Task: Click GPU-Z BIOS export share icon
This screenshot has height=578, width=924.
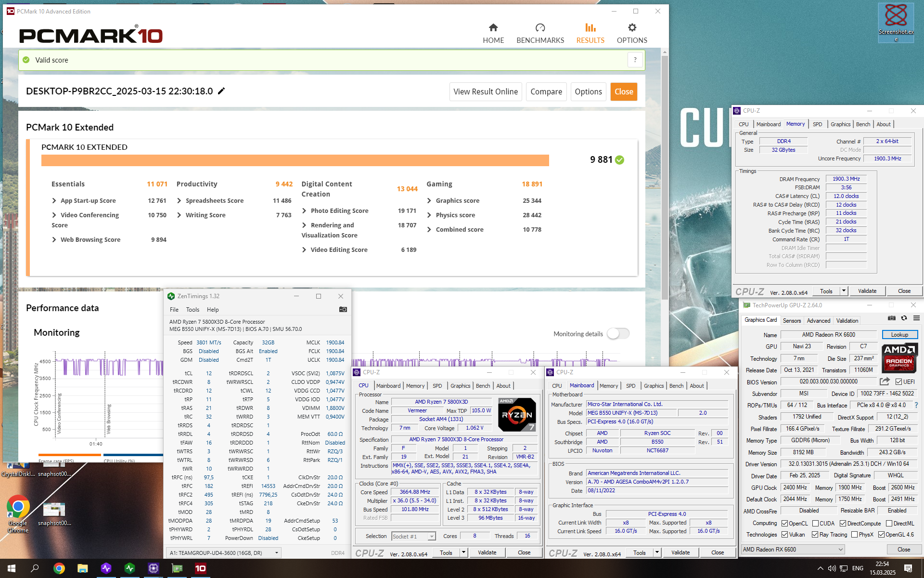Action: [885, 381]
